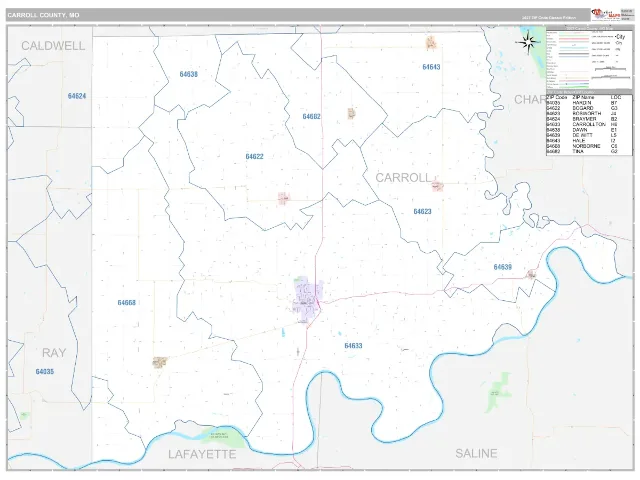Click the Bosworth town marker
The height and width of the screenshot is (480, 640).
437,186
